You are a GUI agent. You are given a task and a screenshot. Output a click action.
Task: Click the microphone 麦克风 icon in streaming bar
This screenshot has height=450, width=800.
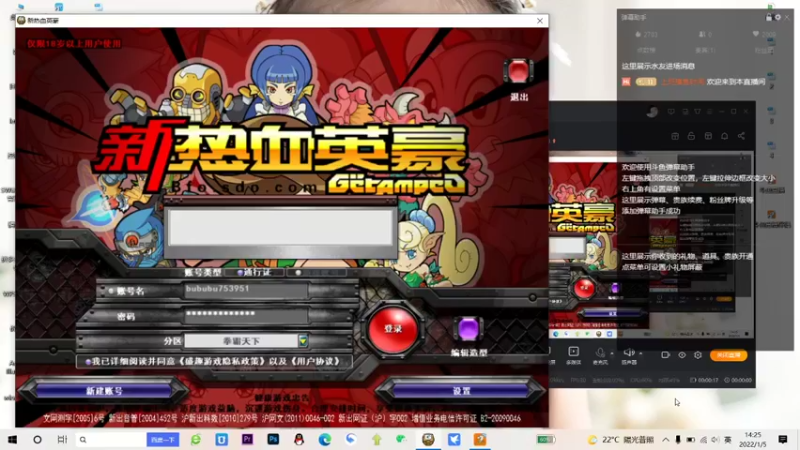(x=600, y=353)
